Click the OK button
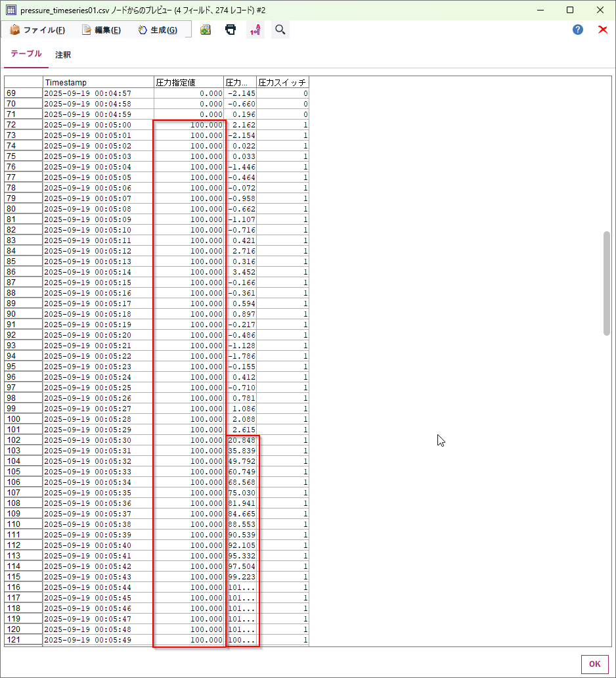Viewport: 616px width, 678px height. point(594,664)
